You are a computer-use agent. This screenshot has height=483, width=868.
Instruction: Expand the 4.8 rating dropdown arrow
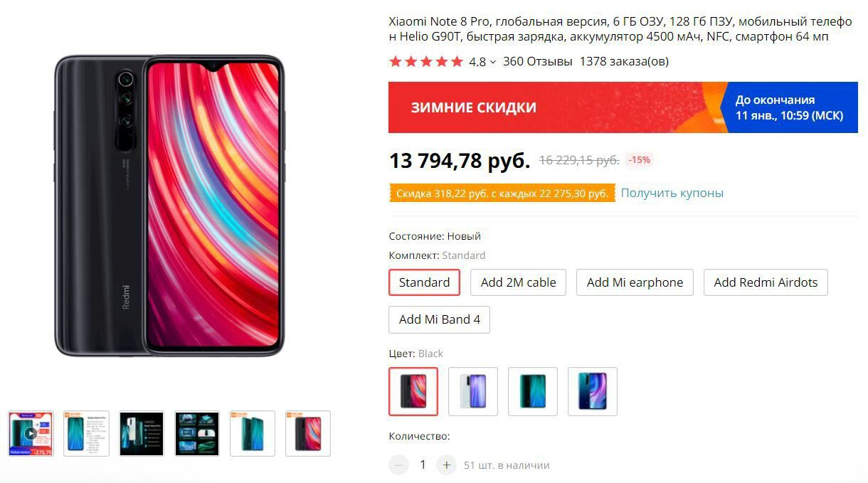pos(493,62)
